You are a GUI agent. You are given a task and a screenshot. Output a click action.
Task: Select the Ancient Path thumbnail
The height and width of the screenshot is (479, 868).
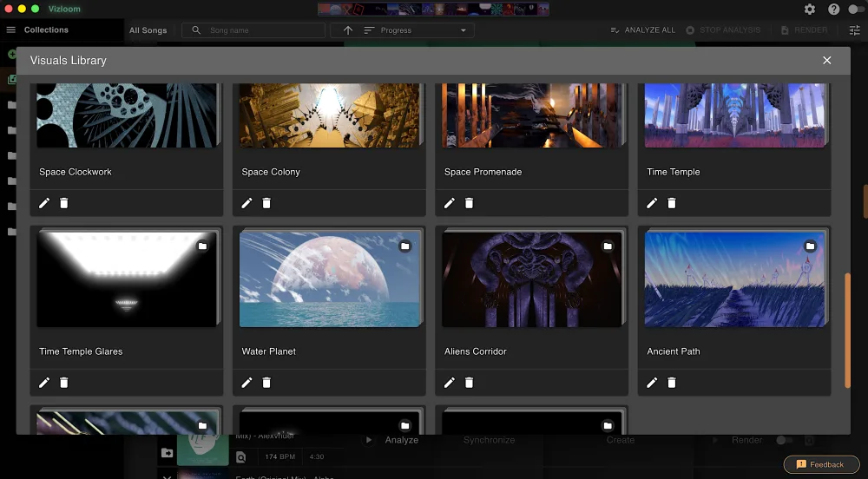click(x=734, y=279)
